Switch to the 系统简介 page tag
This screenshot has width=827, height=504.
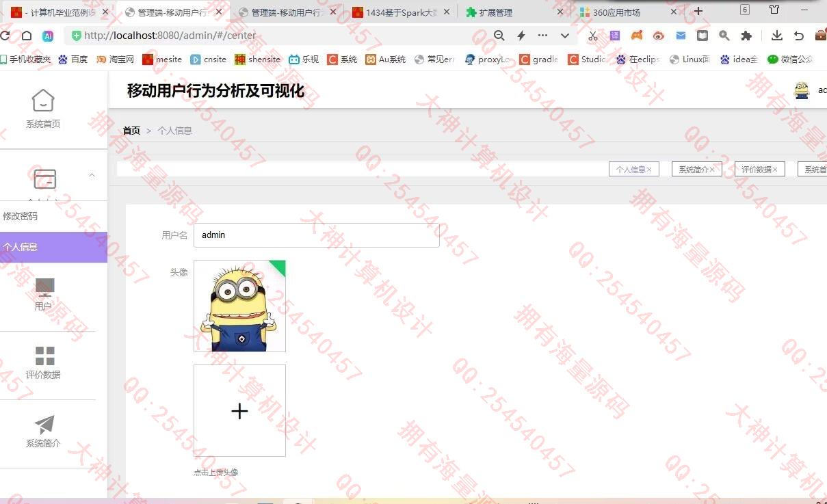coord(693,170)
